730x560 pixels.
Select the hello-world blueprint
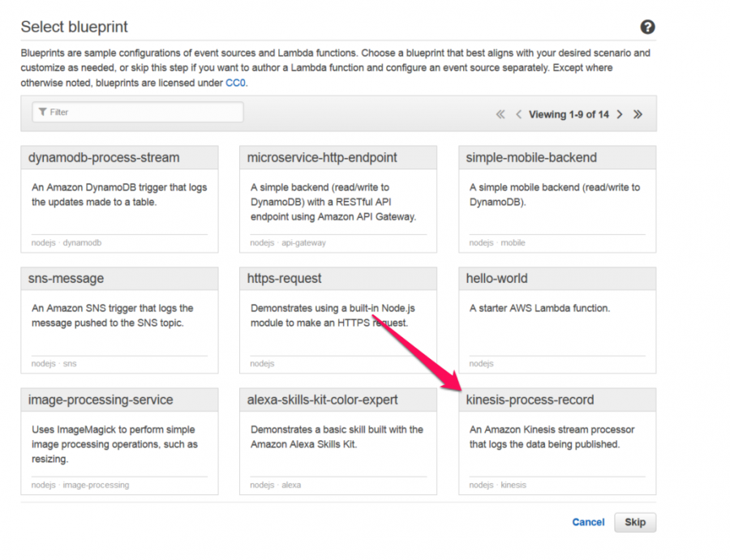point(557,320)
